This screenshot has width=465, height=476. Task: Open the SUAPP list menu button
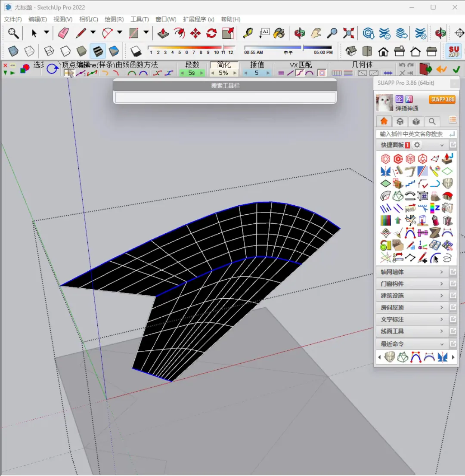click(x=453, y=120)
